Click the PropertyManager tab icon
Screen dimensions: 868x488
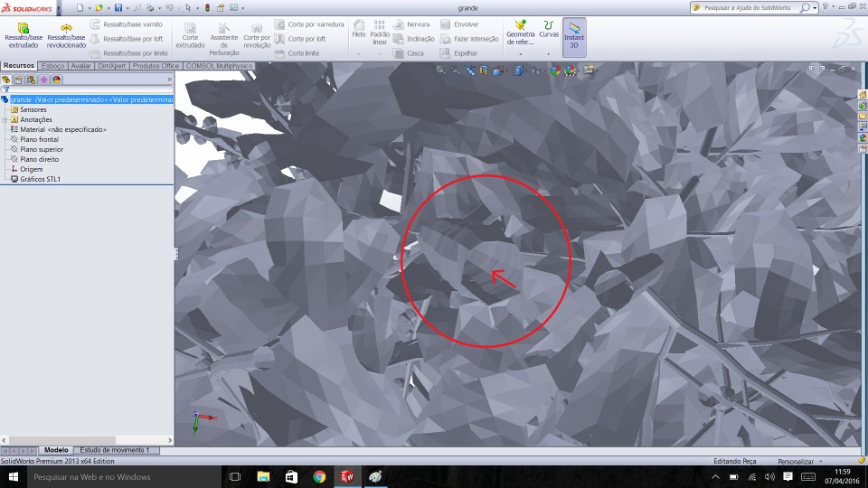click(x=18, y=80)
